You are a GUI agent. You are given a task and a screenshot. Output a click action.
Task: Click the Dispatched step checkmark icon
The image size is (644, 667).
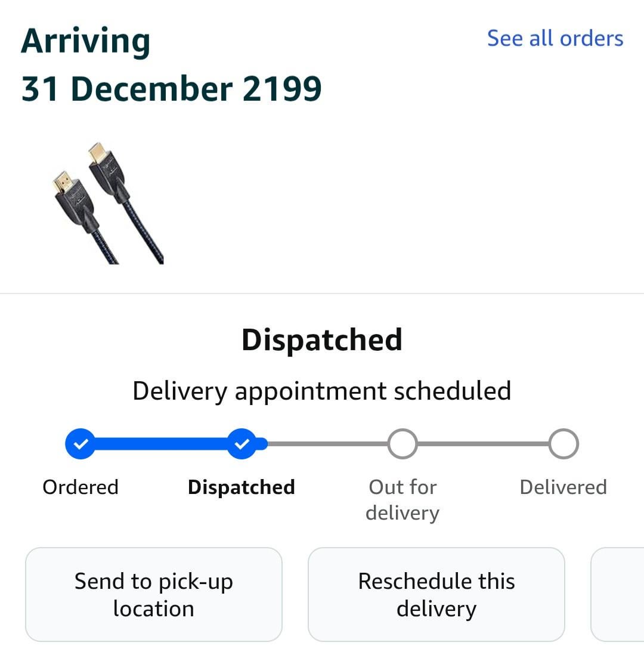coord(241,444)
